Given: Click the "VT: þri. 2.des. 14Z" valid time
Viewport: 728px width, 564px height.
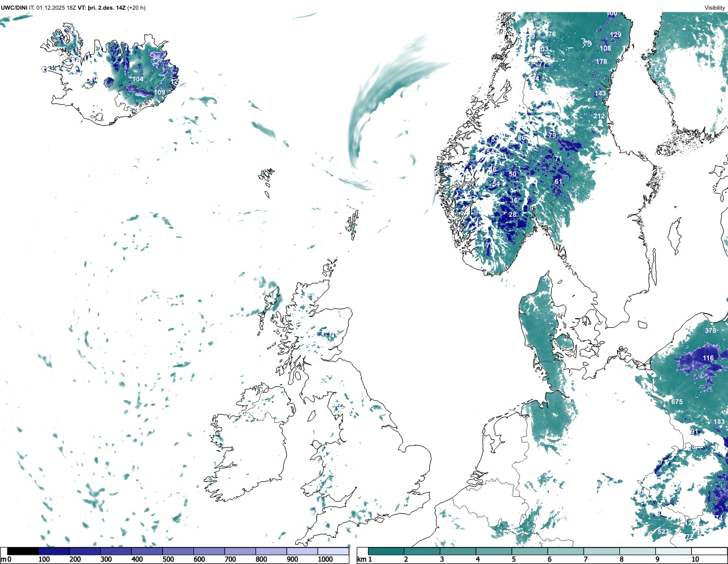Looking at the screenshot, I should (101, 7).
